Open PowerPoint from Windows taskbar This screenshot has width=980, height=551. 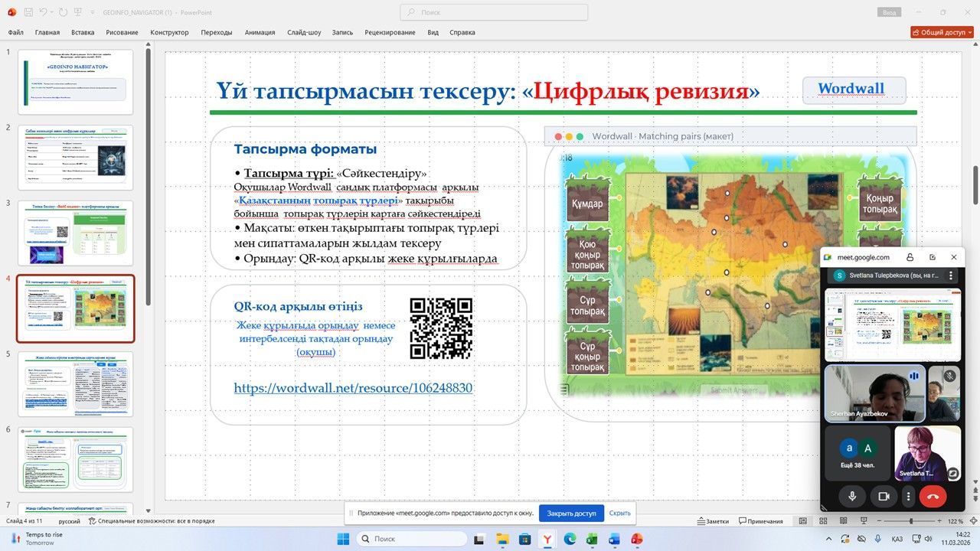click(636, 539)
